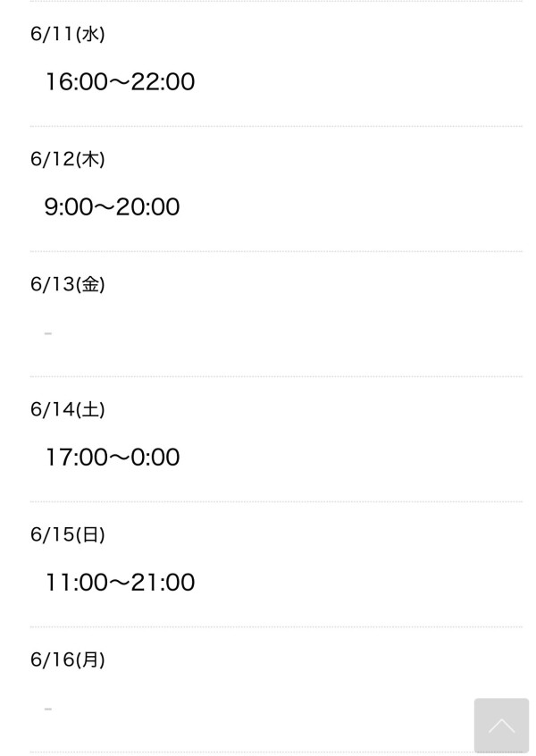
Task: Select the 6/12(木) date label
Action: tap(68, 159)
